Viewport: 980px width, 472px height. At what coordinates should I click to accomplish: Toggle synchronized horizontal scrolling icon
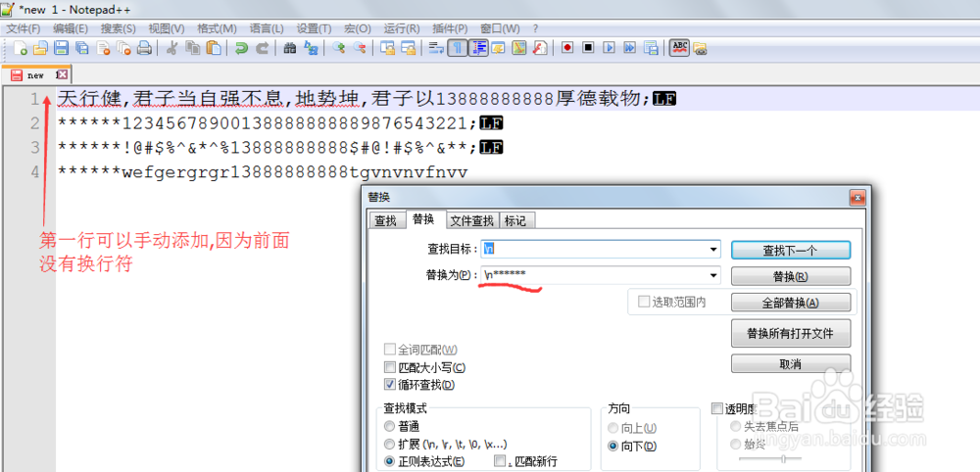pyautogui.click(x=408, y=48)
